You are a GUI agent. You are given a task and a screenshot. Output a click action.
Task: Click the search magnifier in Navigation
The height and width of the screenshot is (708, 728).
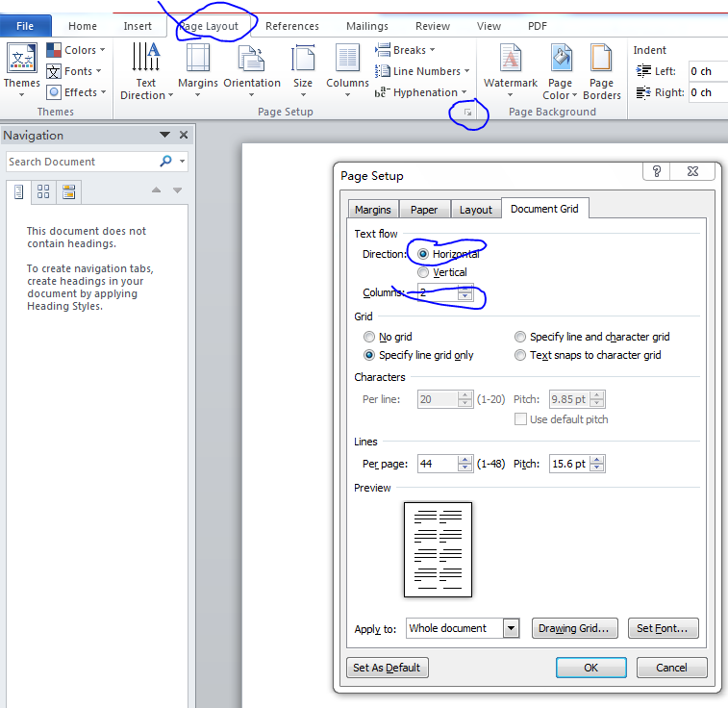coord(165,161)
